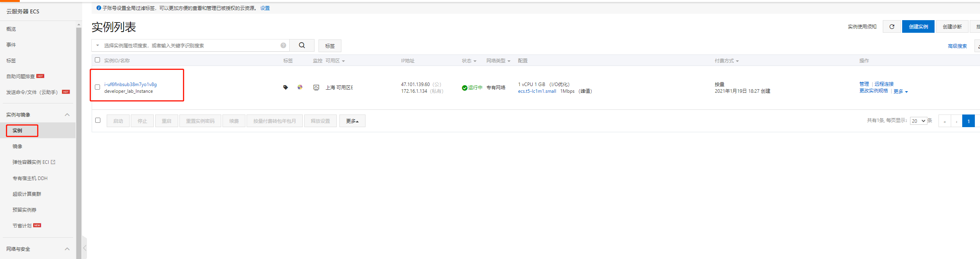Click the blue 创建实例 button

coord(918,26)
